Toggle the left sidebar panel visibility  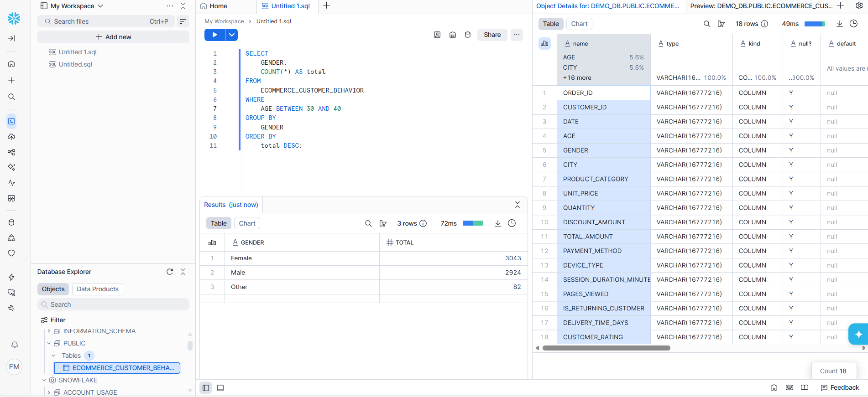[206, 388]
